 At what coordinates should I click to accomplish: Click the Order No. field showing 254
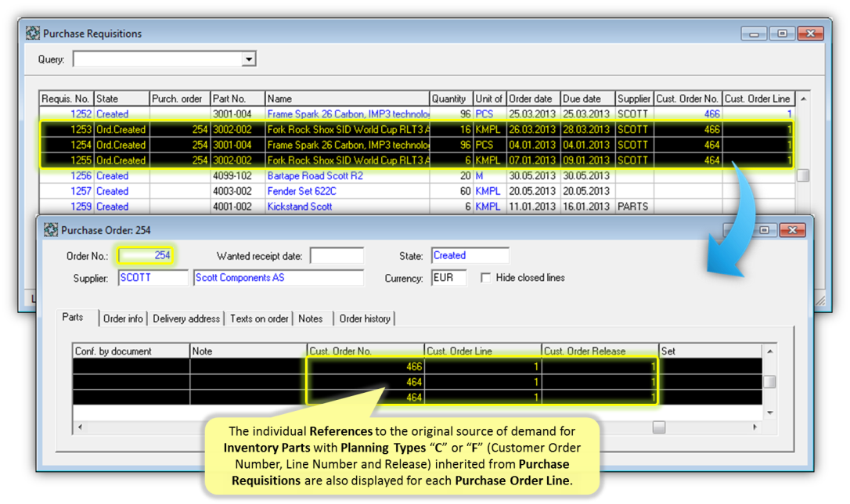tap(146, 255)
